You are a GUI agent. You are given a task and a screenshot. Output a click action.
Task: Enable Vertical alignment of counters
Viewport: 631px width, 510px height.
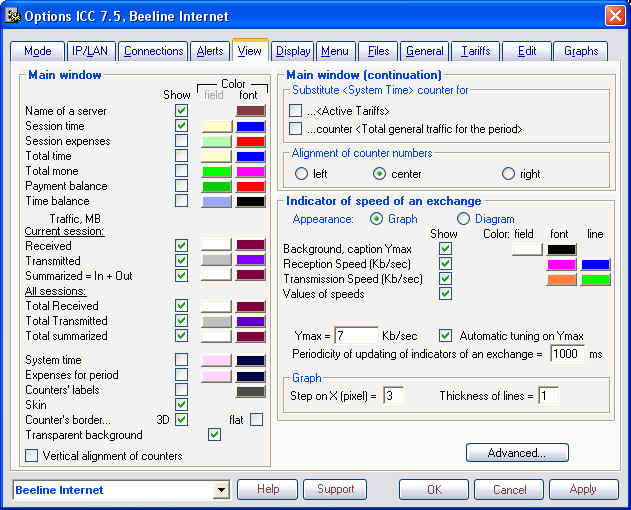[31, 456]
